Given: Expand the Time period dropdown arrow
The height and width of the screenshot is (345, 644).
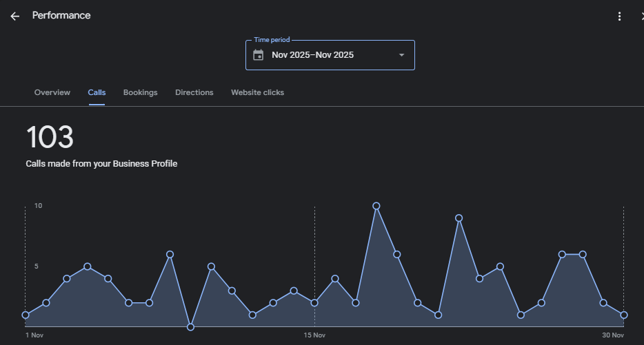Looking at the screenshot, I should point(401,55).
